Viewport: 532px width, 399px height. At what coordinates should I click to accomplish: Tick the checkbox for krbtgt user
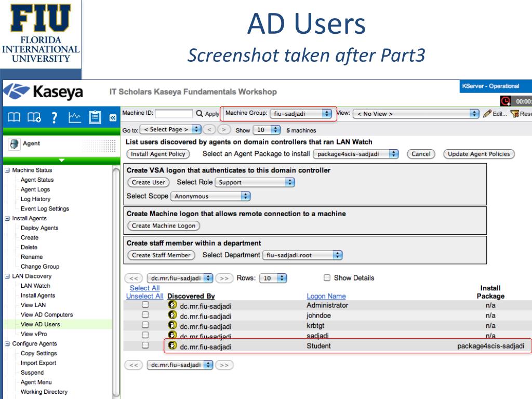[x=145, y=325]
